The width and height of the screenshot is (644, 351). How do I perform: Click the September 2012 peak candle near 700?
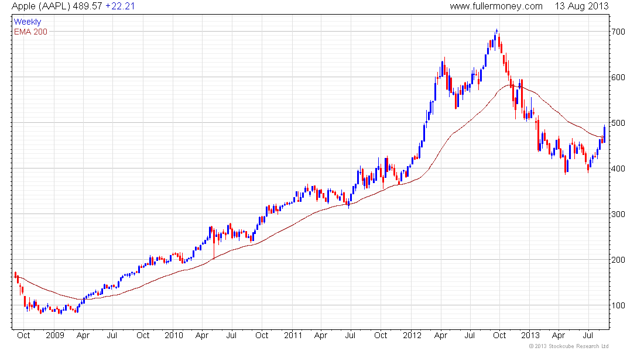496,32
